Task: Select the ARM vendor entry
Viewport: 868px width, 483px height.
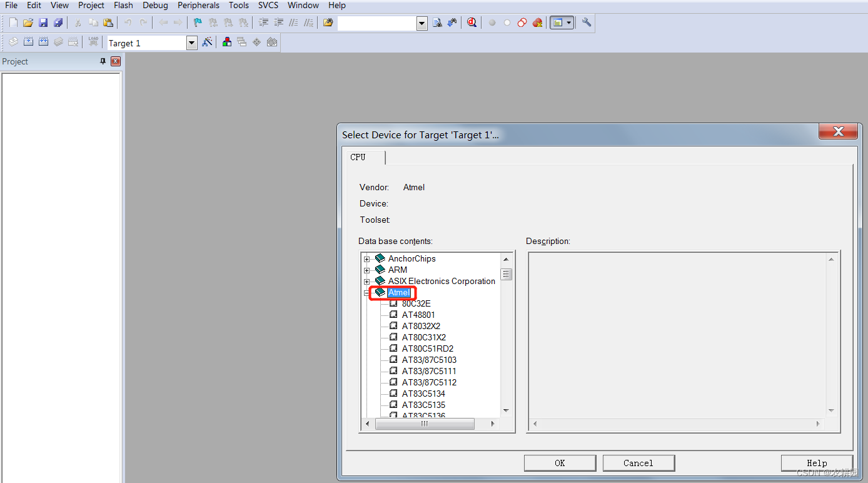Action: pyautogui.click(x=398, y=270)
